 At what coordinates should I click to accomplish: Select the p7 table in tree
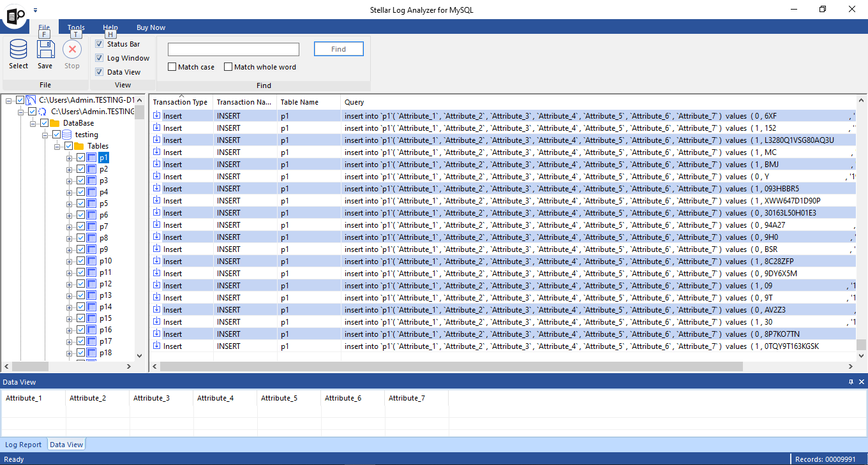(x=103, y=226)
